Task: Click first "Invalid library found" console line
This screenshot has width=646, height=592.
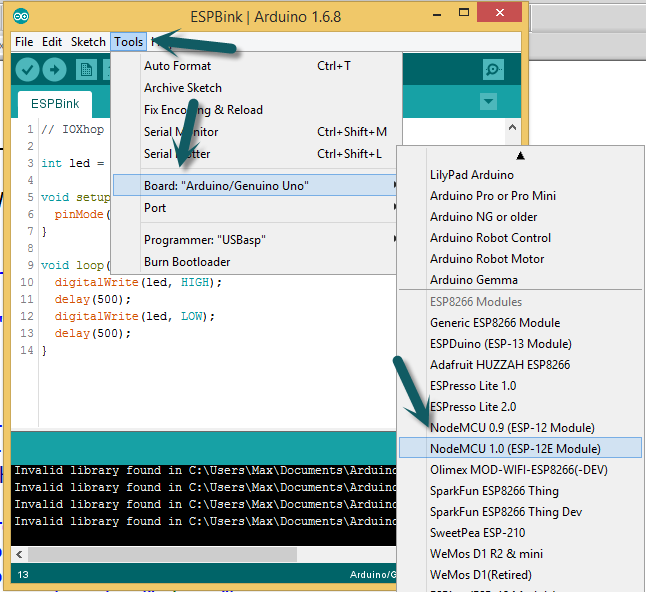Action: coord(205,470)
